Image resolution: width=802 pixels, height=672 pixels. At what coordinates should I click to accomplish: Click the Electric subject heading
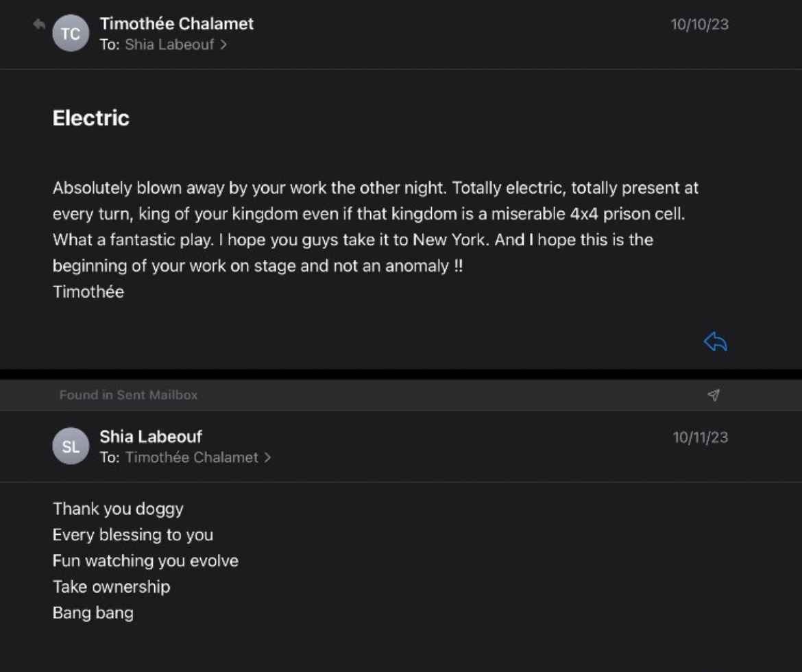click(91, 118)
